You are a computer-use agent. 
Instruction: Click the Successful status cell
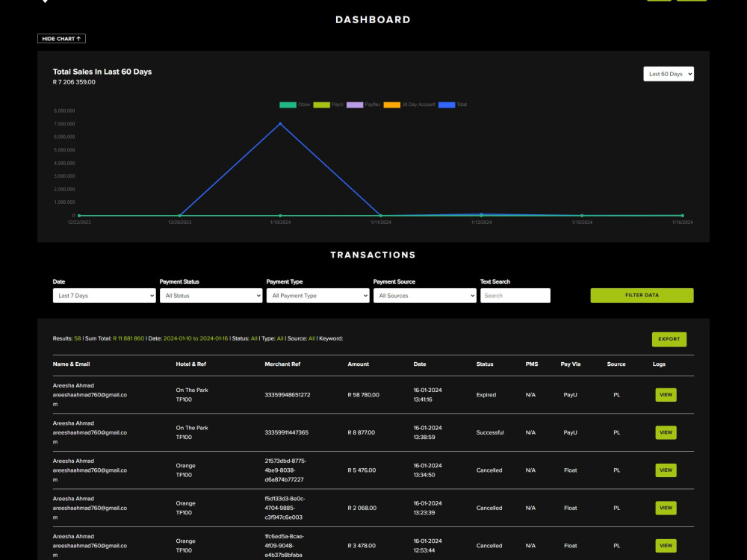tap(490, 432)
